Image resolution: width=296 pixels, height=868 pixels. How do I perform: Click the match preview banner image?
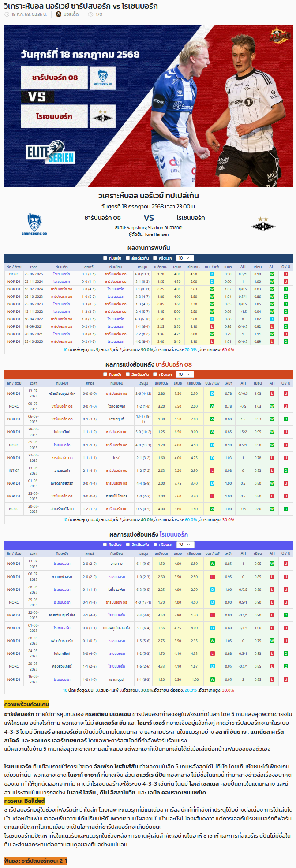[x=149, y=106]
